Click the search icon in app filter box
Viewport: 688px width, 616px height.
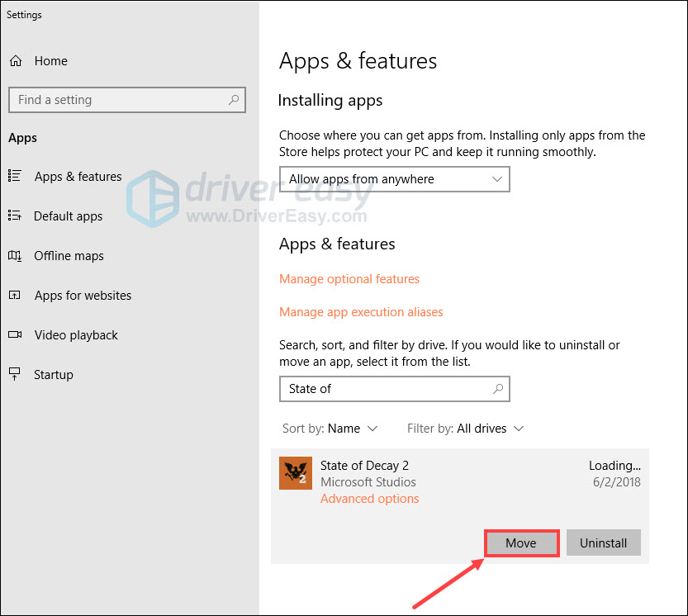(x=497, y=389)
